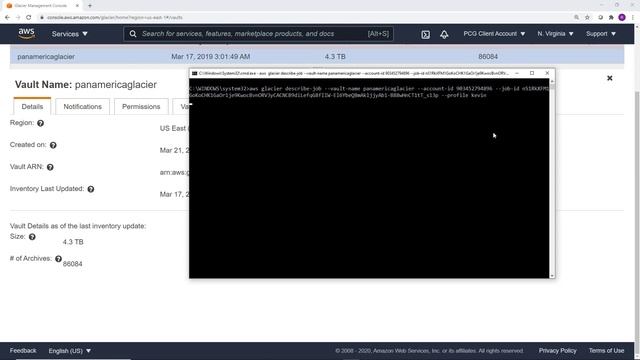Show help for Vault ARN field
640x360 pixels.
pos(50,167)
